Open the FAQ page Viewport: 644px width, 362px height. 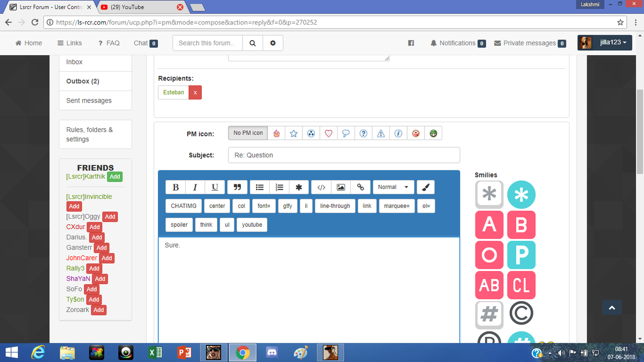click(x=109, y=43)
